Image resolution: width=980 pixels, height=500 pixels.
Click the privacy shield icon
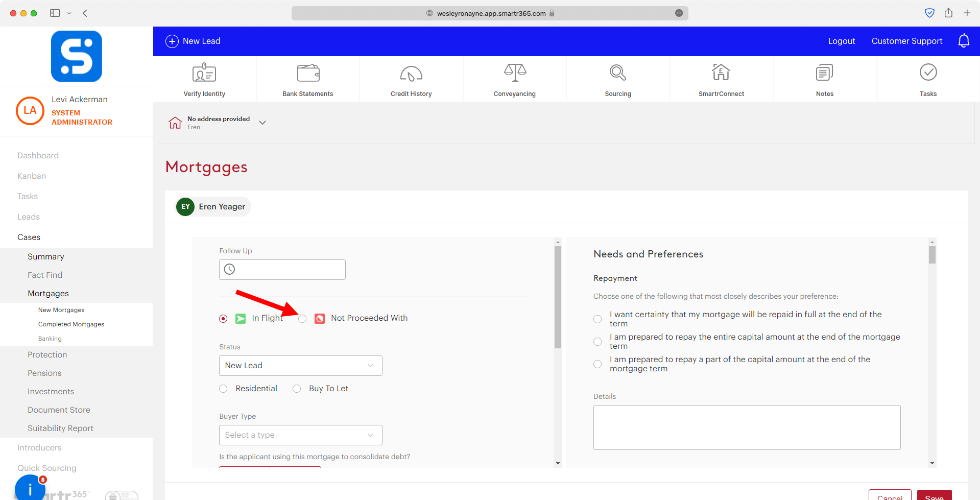(929, 13)
